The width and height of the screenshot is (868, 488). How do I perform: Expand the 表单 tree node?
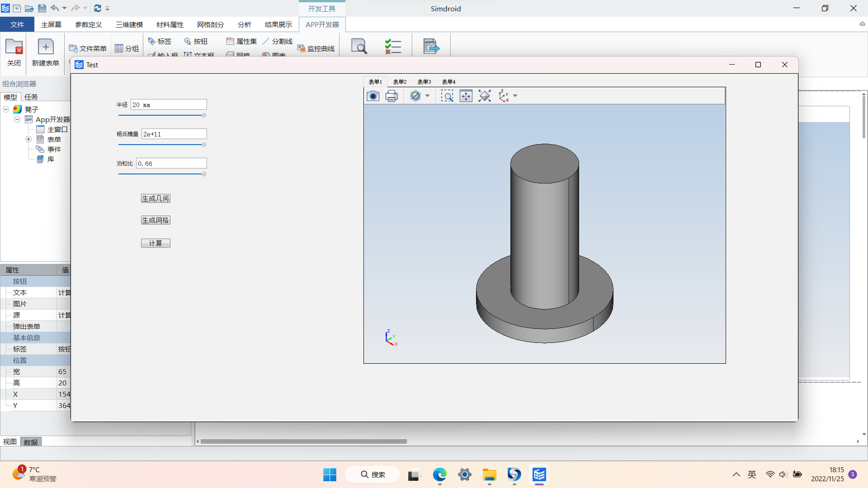[28, 139]
